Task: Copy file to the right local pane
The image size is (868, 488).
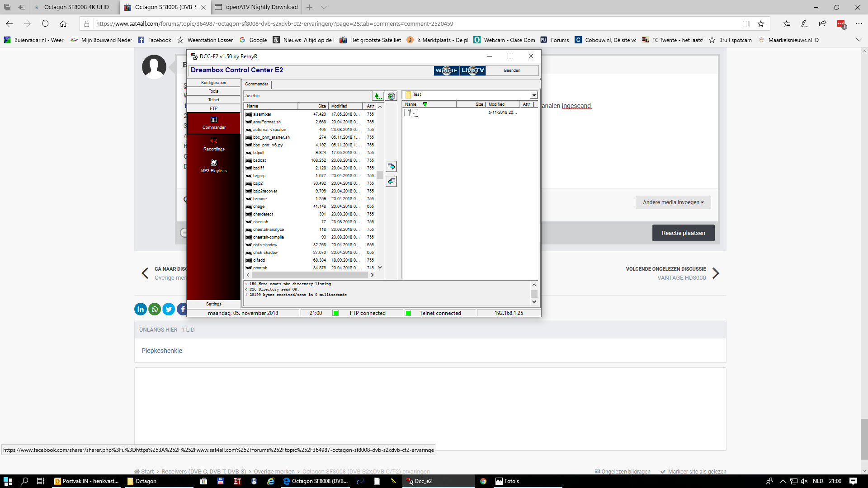Action: 392,167
